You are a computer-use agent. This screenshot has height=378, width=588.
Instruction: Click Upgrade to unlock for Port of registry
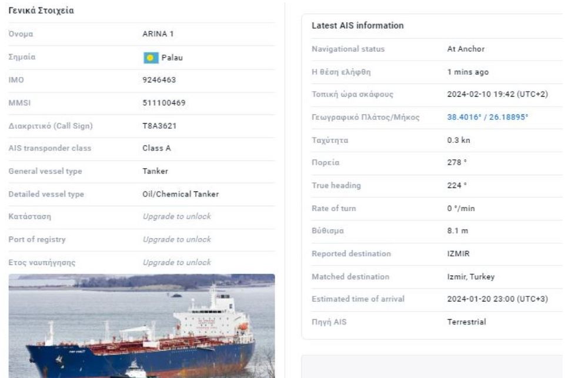[x=176, y=239]
